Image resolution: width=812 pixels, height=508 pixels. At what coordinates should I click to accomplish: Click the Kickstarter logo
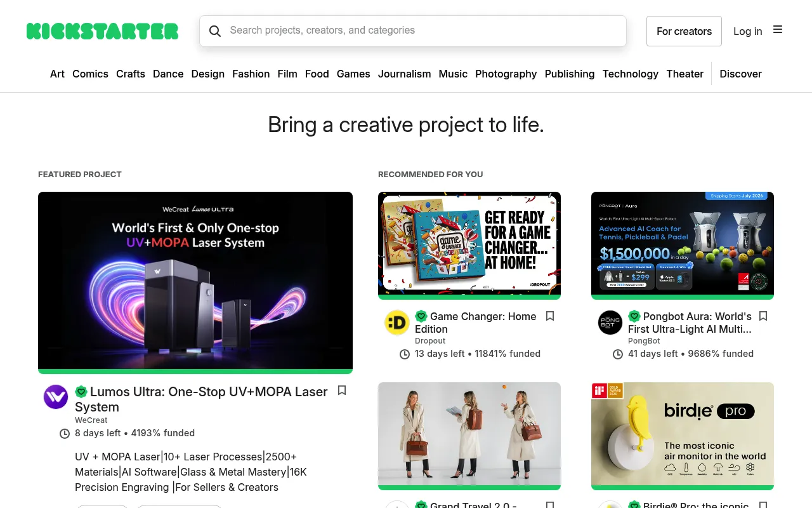(x=102, y=31)
